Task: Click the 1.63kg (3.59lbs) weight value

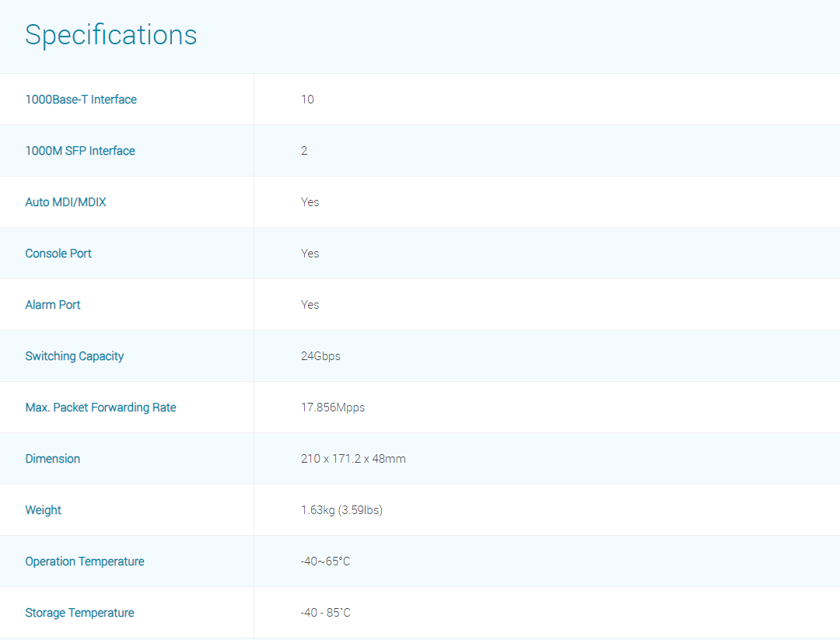Action: tap(341, 510)
